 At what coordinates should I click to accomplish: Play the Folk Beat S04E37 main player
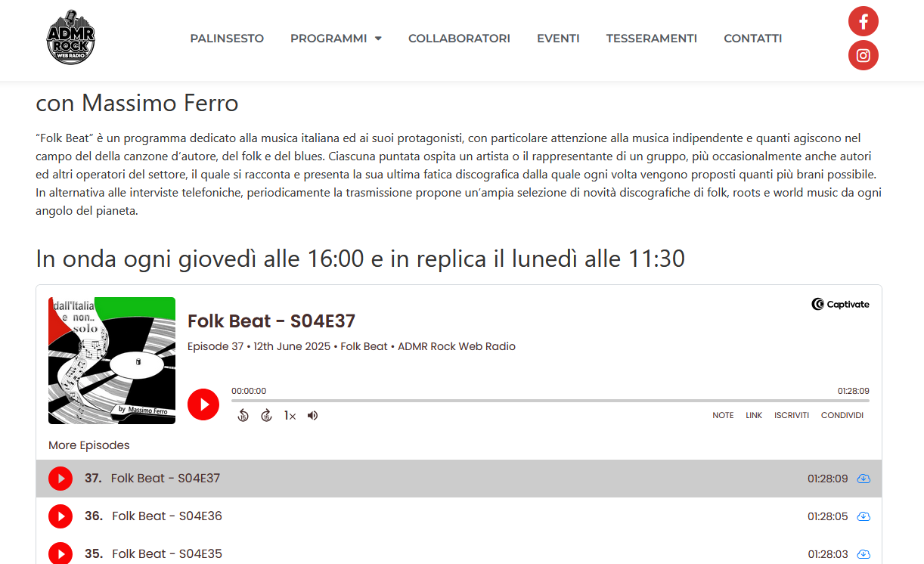pyautogui.click(x=203, y=404)
